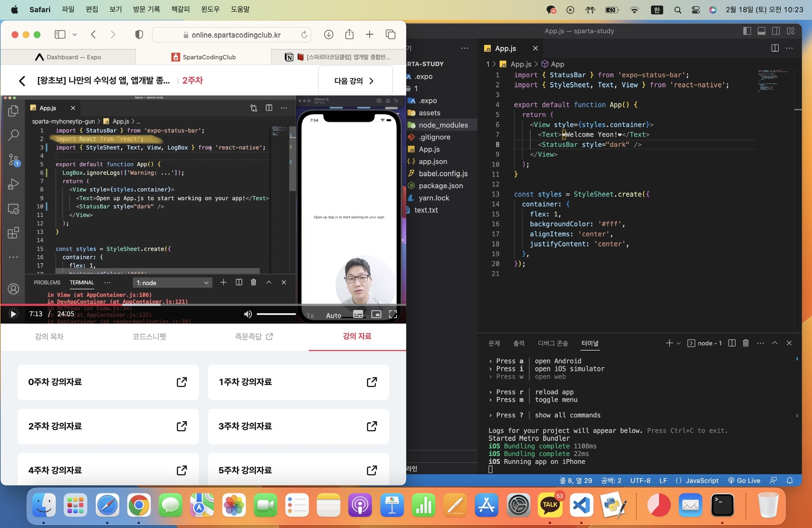
Task: Close the VS Code terminal panel
Action: click(x=789, y=343)
